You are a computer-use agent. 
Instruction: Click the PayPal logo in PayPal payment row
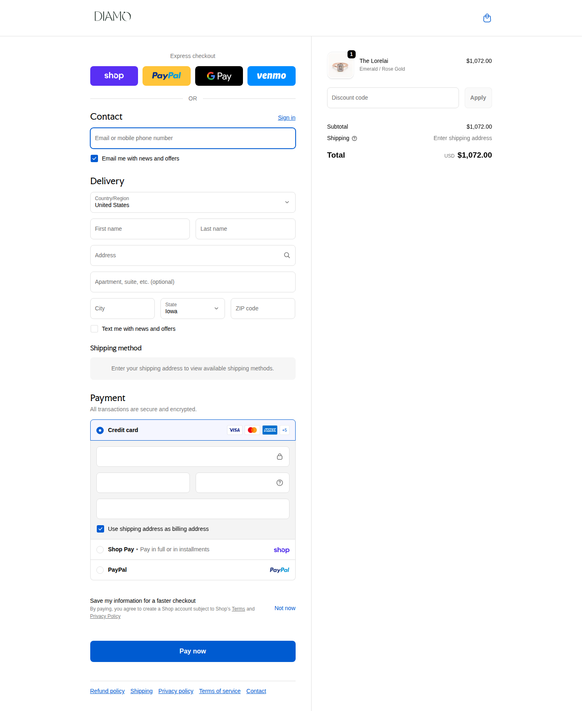[279, 570]
